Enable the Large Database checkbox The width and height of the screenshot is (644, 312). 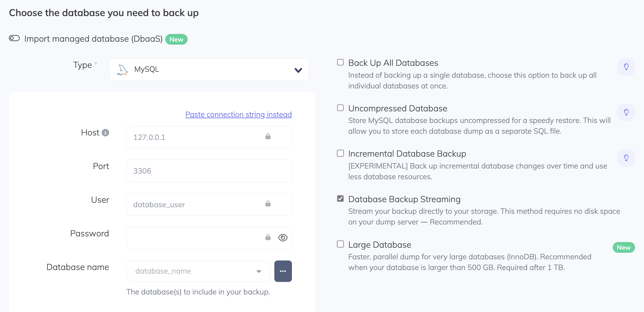click(x=340, y=244)
